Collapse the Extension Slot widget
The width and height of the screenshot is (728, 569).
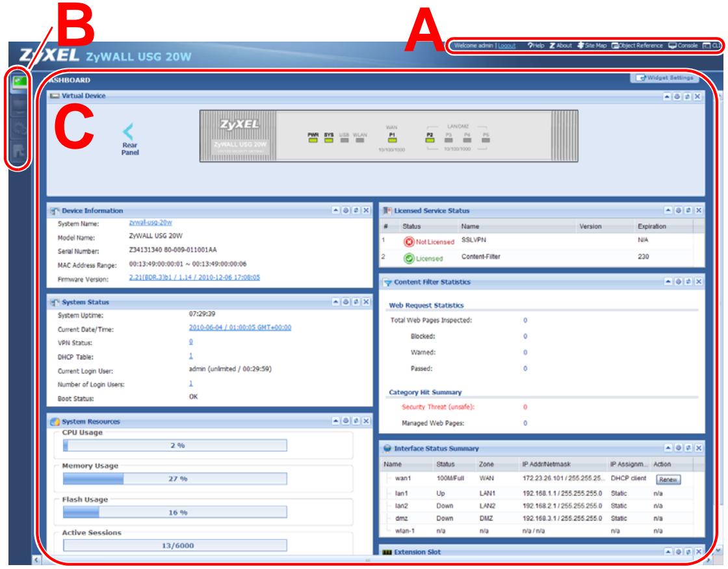pos(668,552)
